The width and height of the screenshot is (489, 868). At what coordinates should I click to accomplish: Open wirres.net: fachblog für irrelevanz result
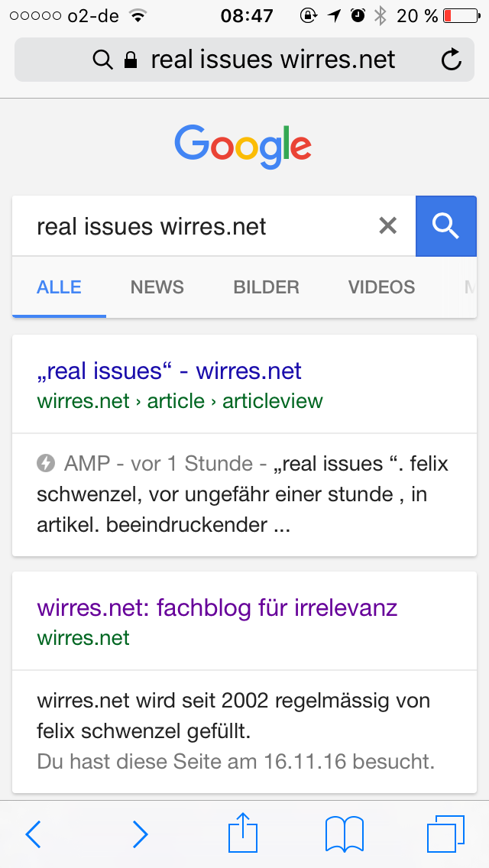click(x=217, y=607)
